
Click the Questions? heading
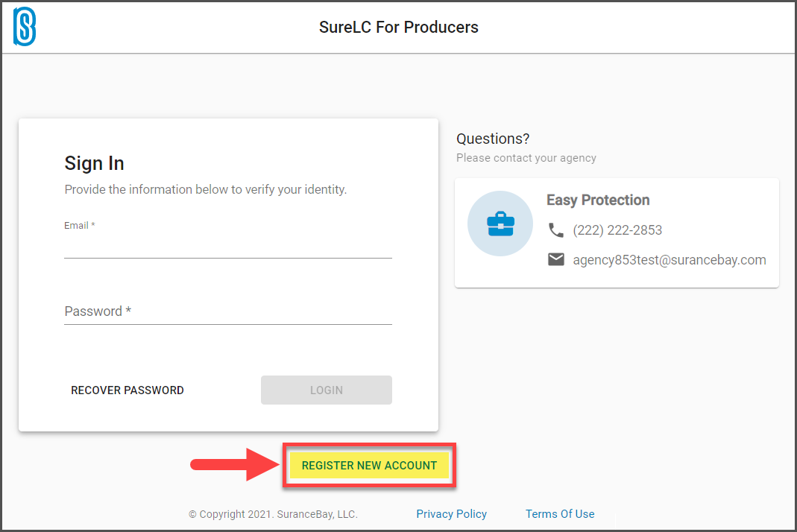(493, 139)
